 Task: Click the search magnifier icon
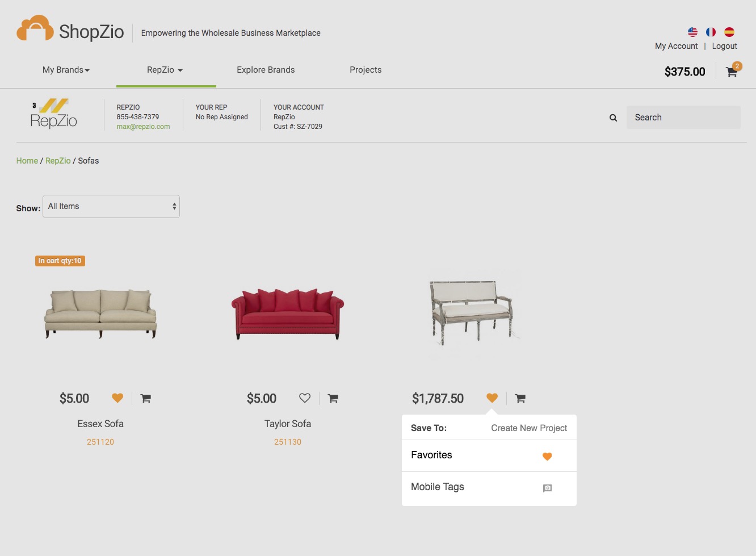click(x=613, y=118)
